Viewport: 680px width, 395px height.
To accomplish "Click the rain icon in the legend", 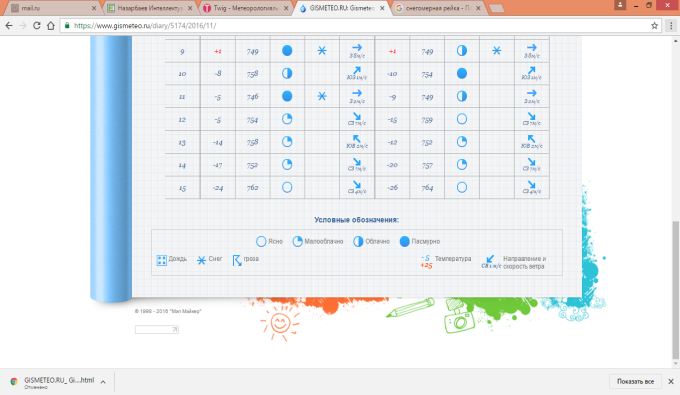I will click(161, 260).
